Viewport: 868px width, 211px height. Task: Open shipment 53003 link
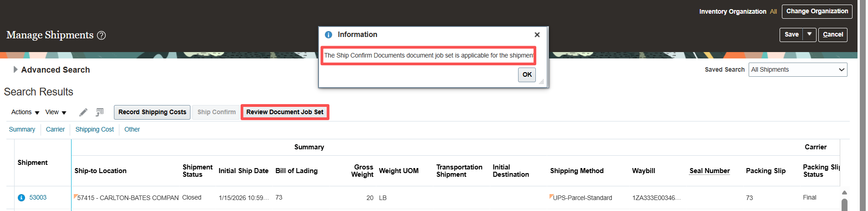(38, 198)
